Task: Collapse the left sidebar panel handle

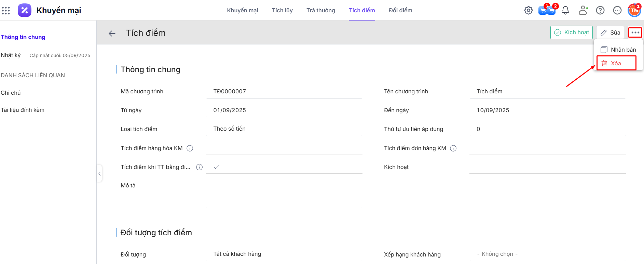Action: (x=99, y=174)
